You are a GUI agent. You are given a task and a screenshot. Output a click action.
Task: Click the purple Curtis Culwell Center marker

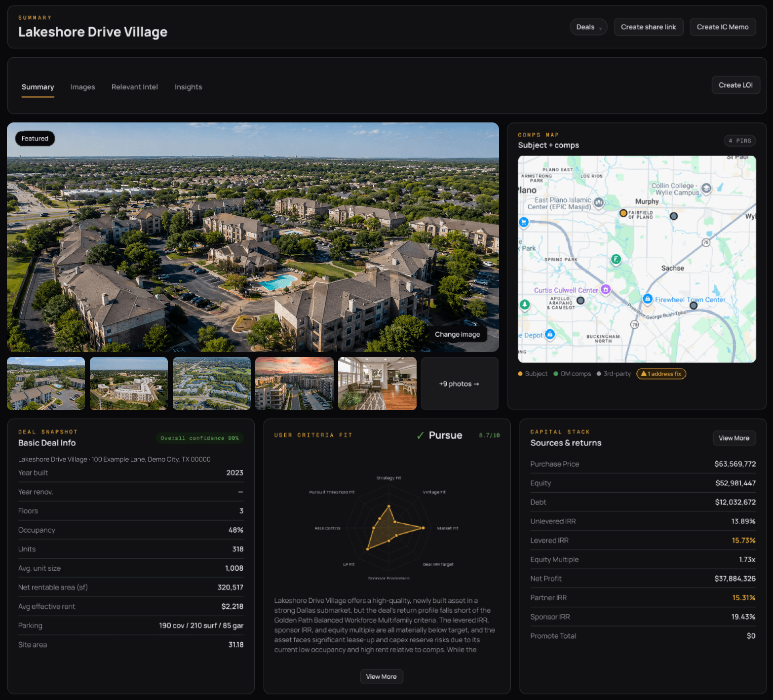coord(606,290)
